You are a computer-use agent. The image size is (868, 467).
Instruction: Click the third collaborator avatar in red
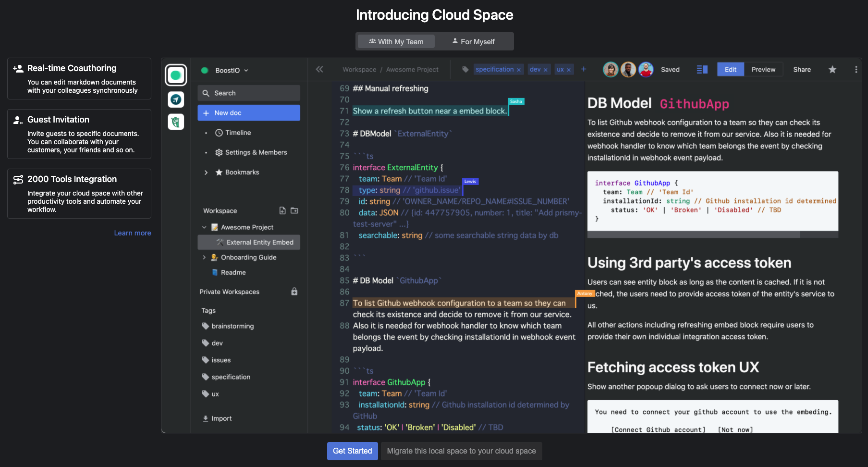click(x=646, y=70)
